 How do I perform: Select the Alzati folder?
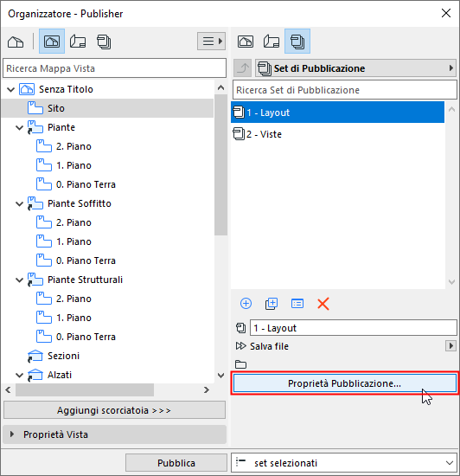pos(60,376)
